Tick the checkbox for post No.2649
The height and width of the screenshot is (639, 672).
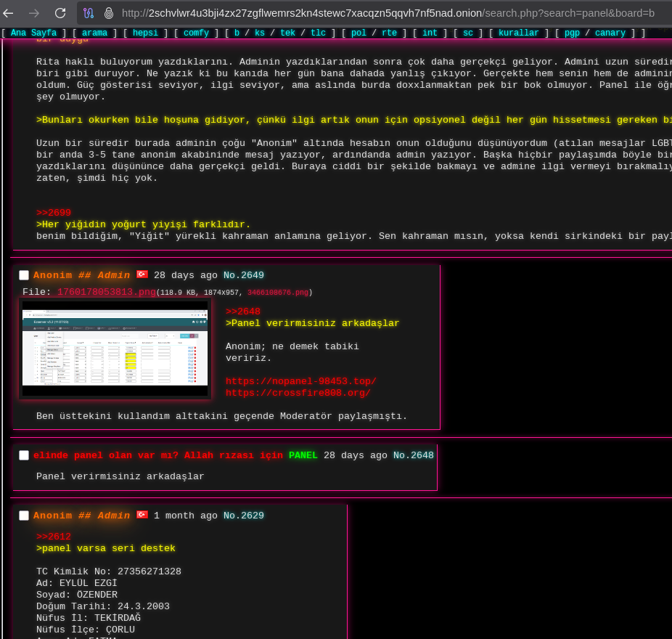[x=24, y=275]
